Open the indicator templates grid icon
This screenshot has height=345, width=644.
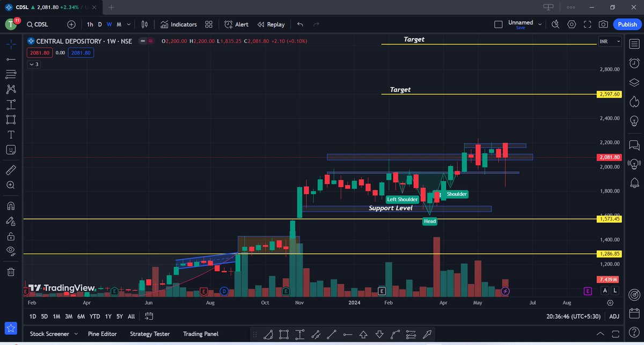tap(209, 24)
